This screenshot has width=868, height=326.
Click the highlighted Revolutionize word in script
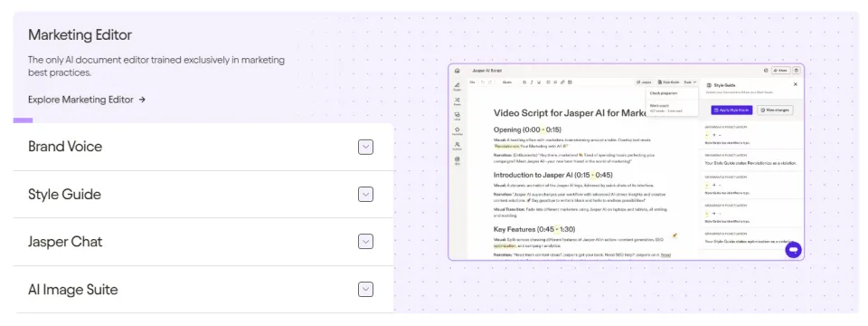click(x=507, y=147)
